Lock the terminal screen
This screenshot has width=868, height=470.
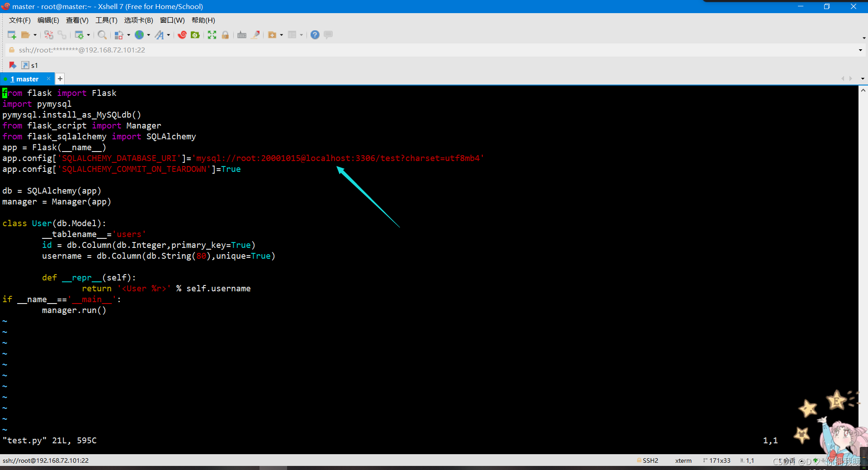(225, 35)
